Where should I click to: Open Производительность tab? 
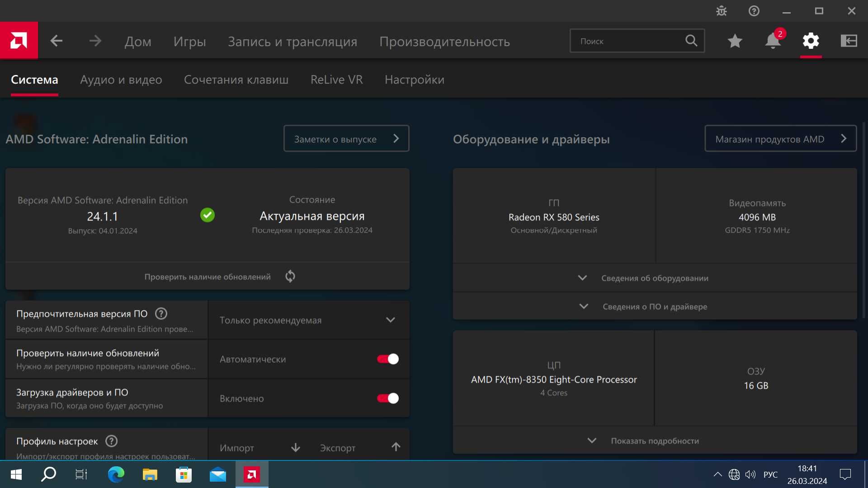444,42
